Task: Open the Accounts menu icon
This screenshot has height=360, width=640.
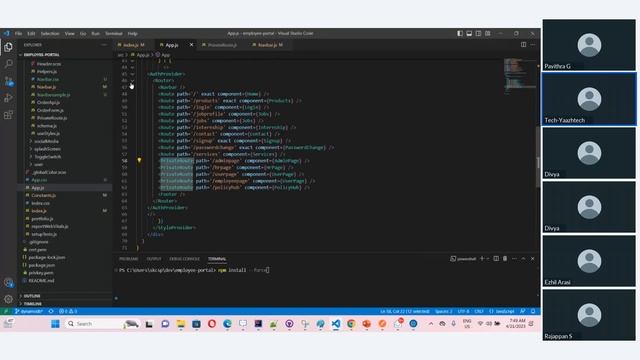Action: (8, 282)
